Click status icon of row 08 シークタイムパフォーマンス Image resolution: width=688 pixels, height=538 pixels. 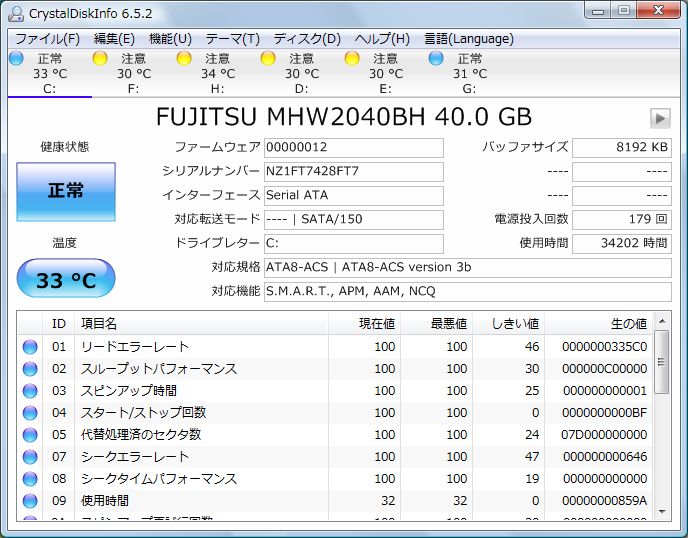30,479
